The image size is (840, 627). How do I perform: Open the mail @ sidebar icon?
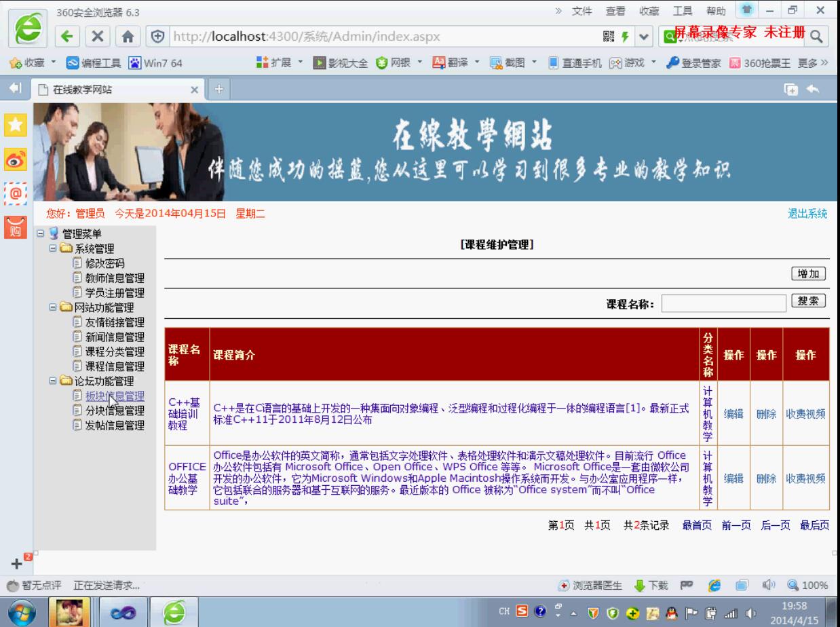click(x=15, y=193)
